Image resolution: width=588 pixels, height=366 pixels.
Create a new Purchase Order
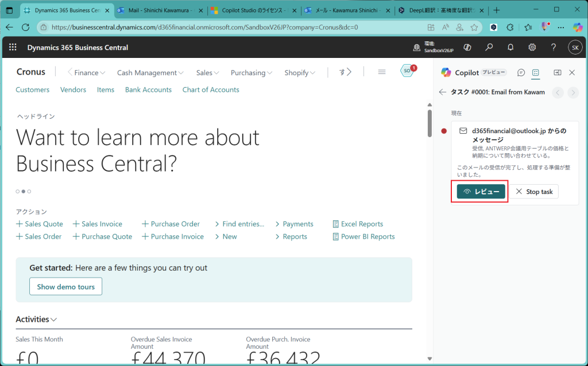tap(171, 224)
